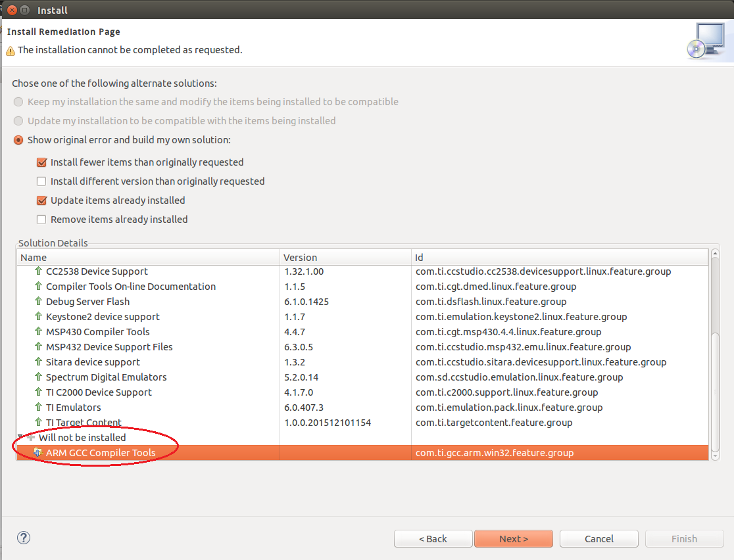The width and height of the screenshot is (734, 560).
Task: Sort by the Version column header
Action: pos(345,257)
